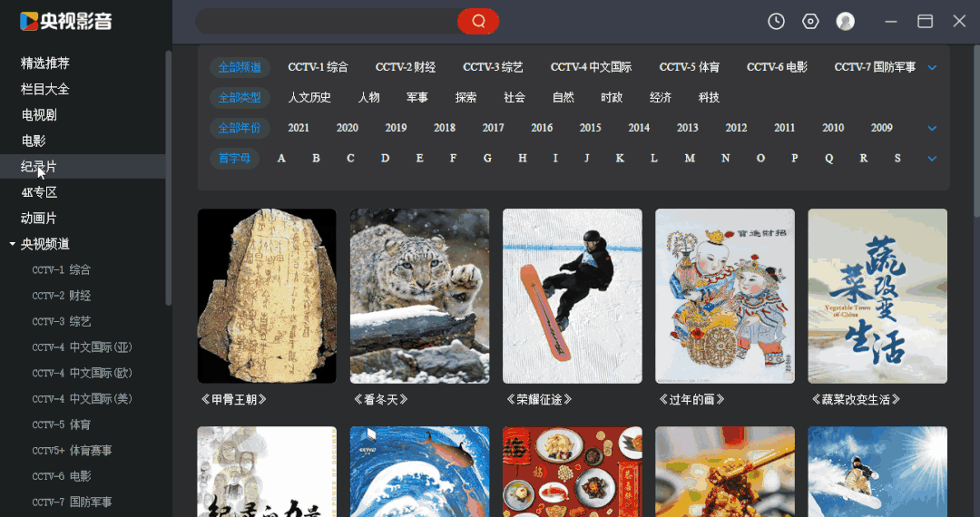The width and height of the screenshot is (980, 517).
Task: Expand the first-letter filter row chevron
Action: click(932, 159)
